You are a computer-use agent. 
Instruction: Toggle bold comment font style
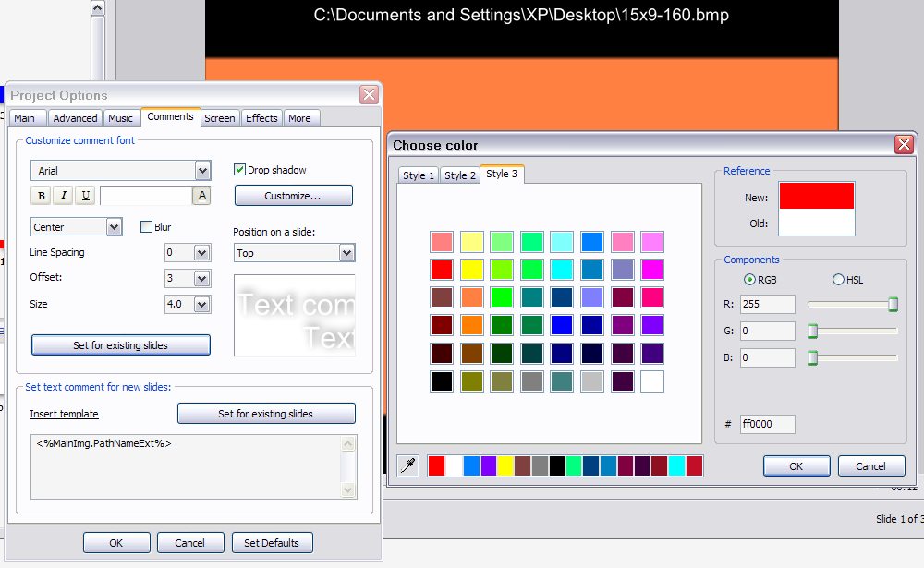pyautogui.click(x=42, y=196)
